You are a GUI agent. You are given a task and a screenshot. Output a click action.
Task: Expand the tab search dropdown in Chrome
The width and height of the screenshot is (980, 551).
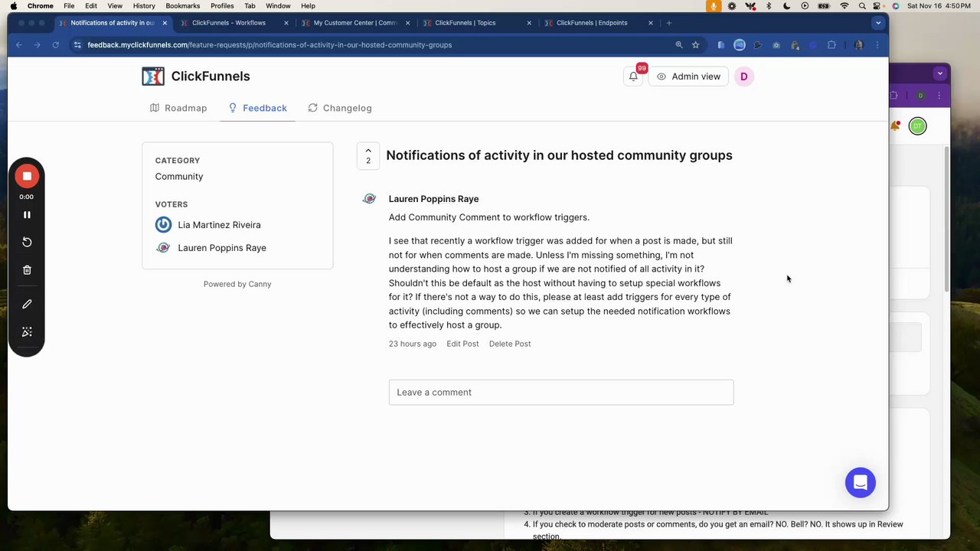879,23
